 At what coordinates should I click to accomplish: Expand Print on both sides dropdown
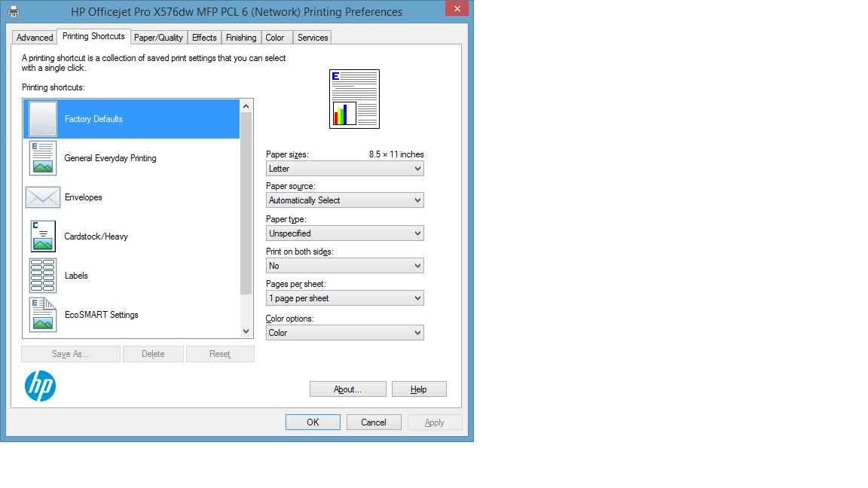(x=345, y=266)
